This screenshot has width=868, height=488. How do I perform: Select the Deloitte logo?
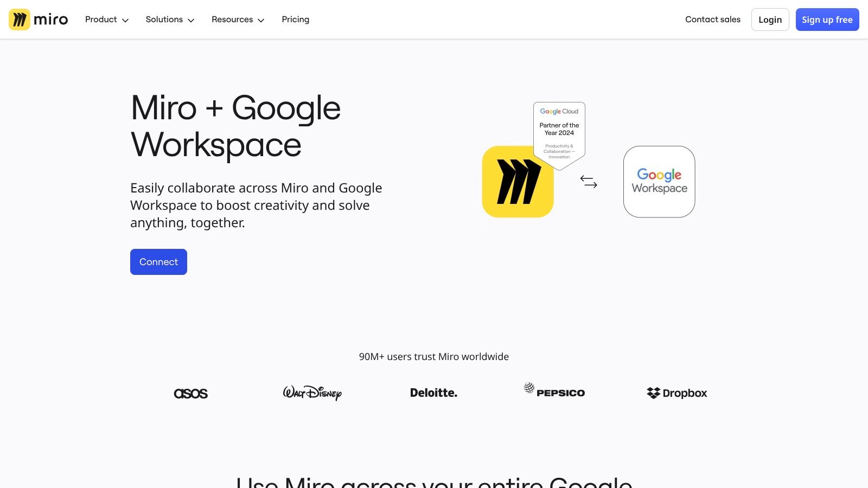tap(433, 392)
